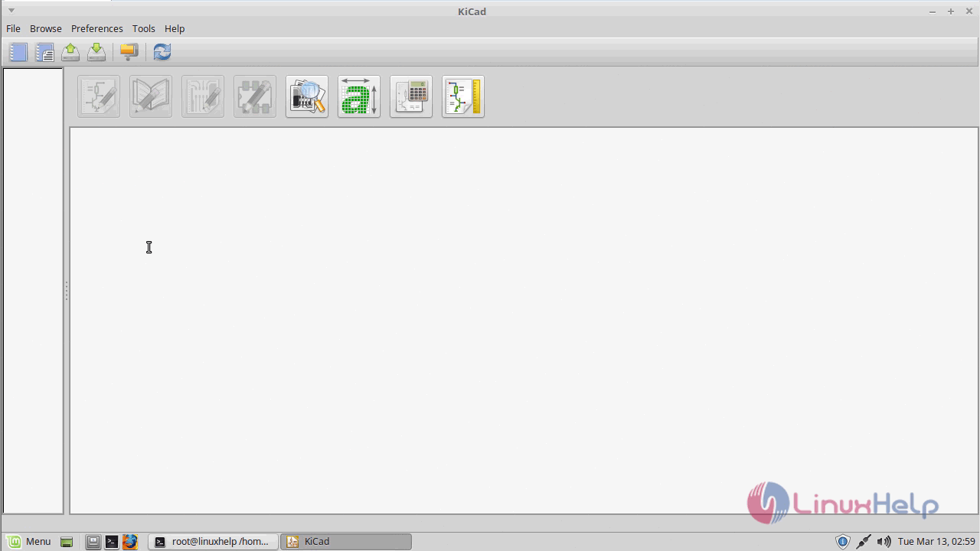Open the Browse menu

pyautogui.click(x=46, y=28)
